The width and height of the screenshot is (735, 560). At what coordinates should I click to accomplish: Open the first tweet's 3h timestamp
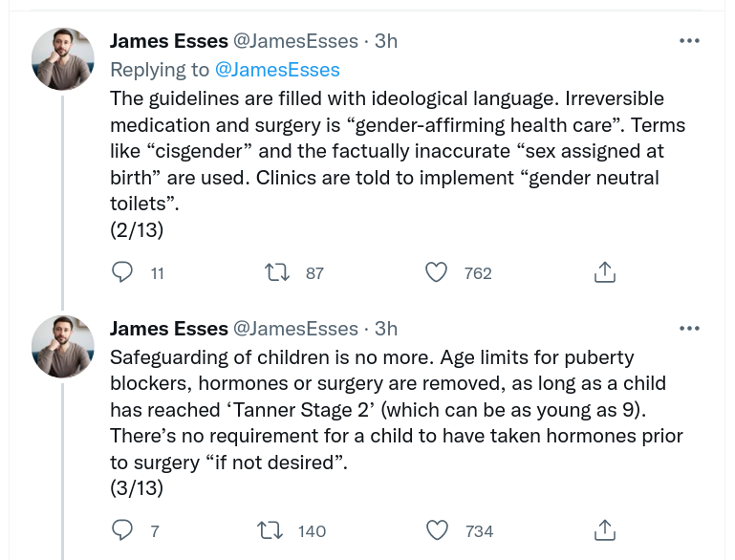(x=385, y=41)
